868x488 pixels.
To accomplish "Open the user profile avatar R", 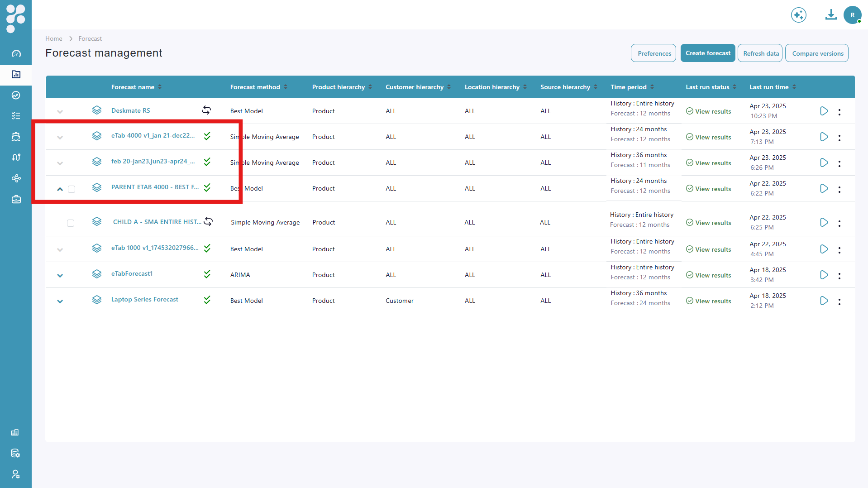I will coord(853,15).
